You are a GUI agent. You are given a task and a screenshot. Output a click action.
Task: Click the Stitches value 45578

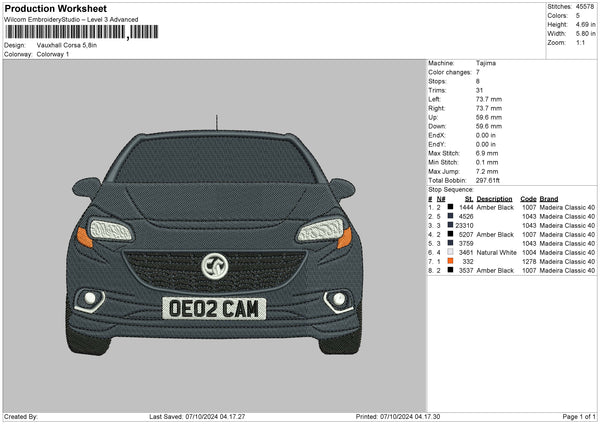pyautogui.click(x=585, y=7)
